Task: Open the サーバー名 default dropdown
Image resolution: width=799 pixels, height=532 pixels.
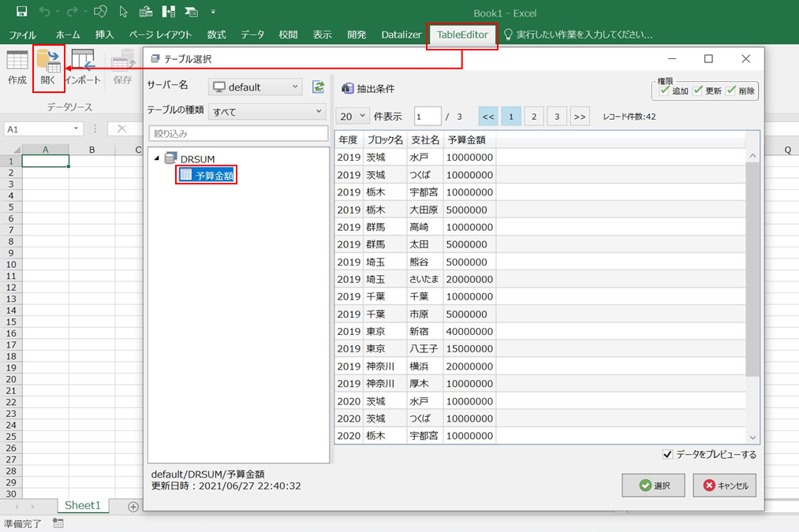Action: [x=256, y=87]
